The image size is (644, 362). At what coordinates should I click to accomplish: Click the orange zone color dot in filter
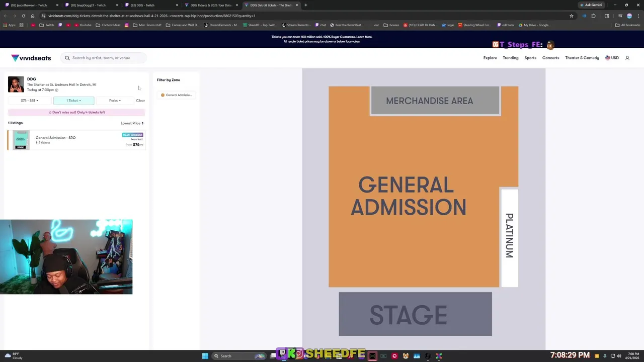point(163,95)
